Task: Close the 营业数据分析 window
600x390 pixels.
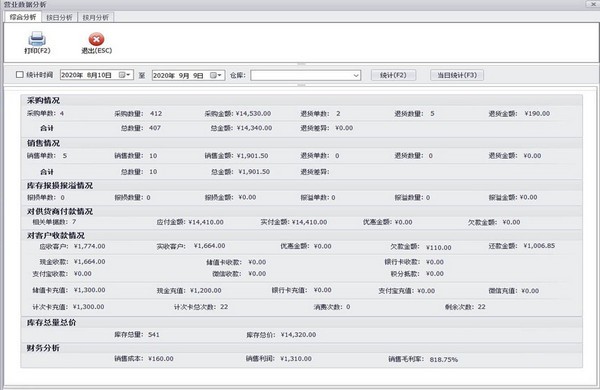Action: [x=592, y=4]
